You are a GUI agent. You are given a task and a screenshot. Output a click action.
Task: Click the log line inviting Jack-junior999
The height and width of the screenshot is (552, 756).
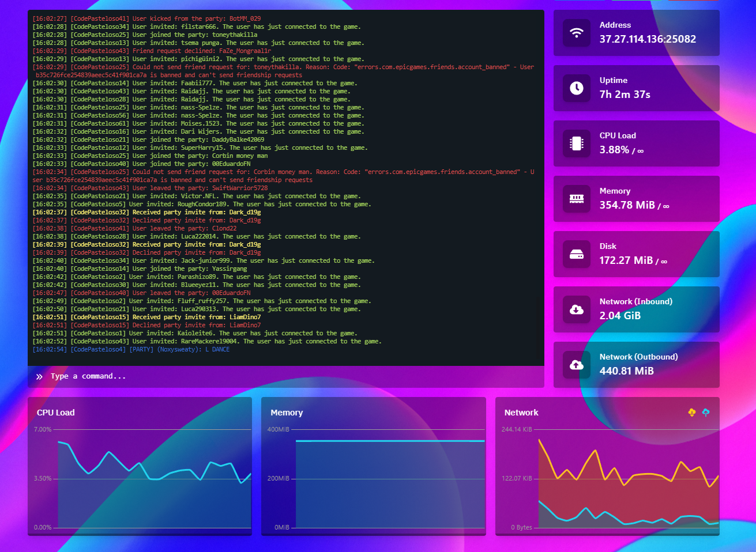point(204,260)
